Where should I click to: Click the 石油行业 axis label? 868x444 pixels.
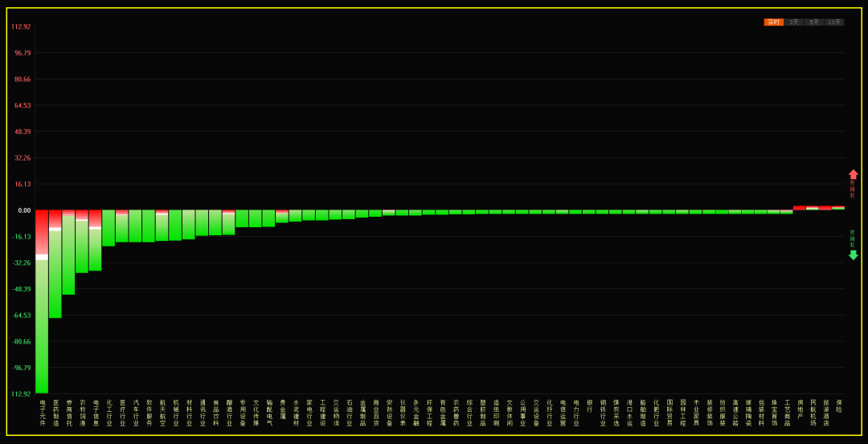(349, 413)
